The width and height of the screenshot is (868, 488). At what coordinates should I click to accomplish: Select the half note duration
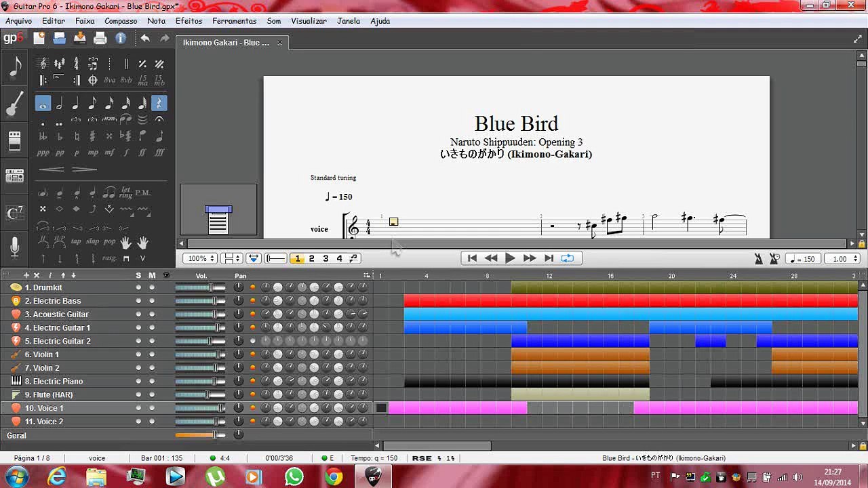point(59,104)
